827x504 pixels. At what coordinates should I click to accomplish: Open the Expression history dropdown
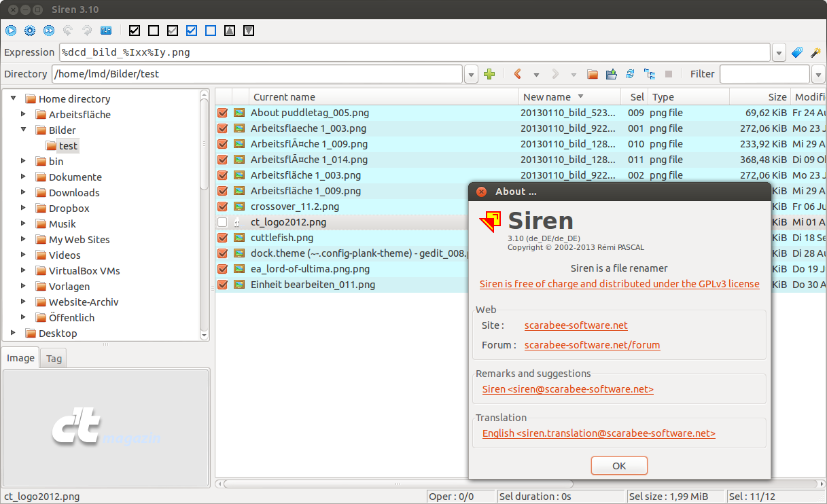(x=779, y=53)
